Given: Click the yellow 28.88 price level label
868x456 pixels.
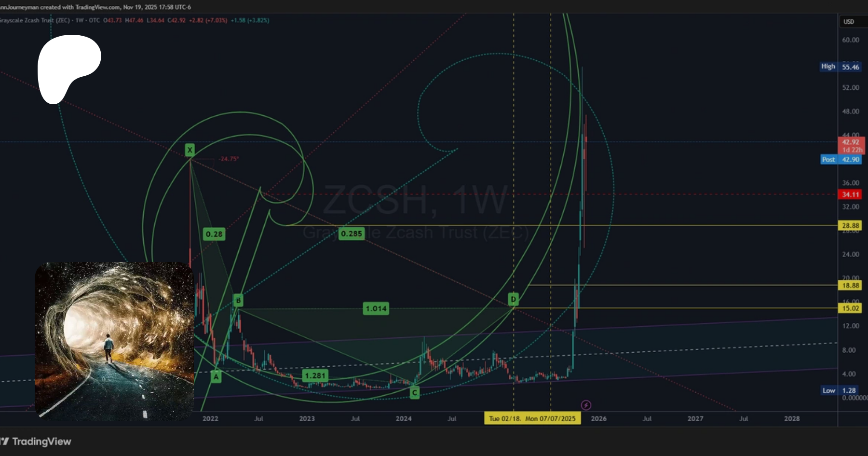Looking at the screenshot, I should [851, 225].
